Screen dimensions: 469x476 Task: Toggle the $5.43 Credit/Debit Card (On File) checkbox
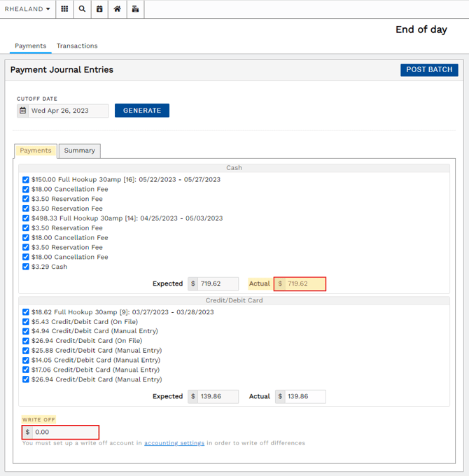click(x=26, y=322)
